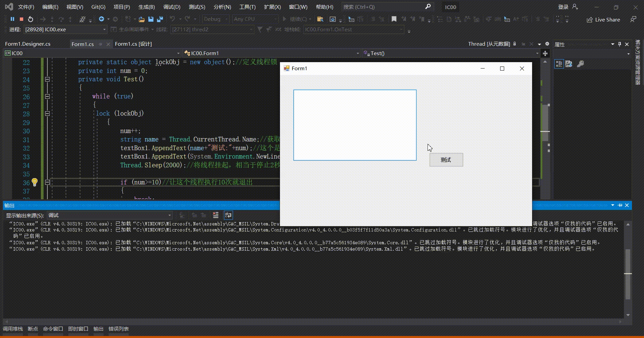Click the Live Share icon button
Screen dimensions: 644x338
[x=603, y=19]
